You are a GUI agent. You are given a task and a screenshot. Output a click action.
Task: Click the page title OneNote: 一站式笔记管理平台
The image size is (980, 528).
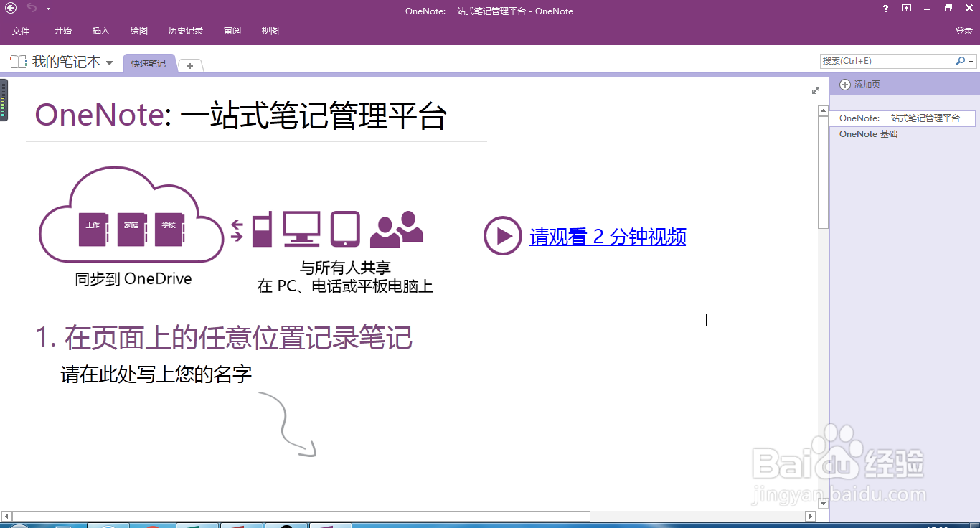pos(240,115)
